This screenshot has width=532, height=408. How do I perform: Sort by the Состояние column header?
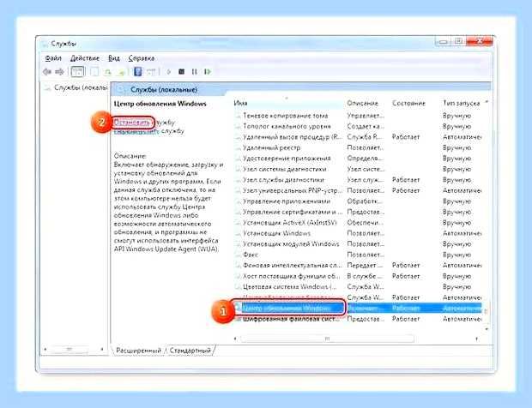pyautogui.click(x=408, y=103)
